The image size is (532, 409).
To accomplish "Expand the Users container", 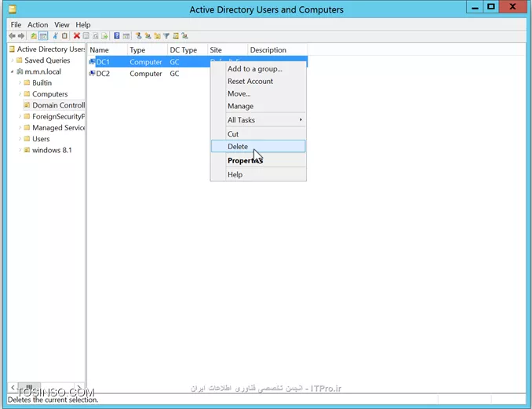I will pos(20,139).
